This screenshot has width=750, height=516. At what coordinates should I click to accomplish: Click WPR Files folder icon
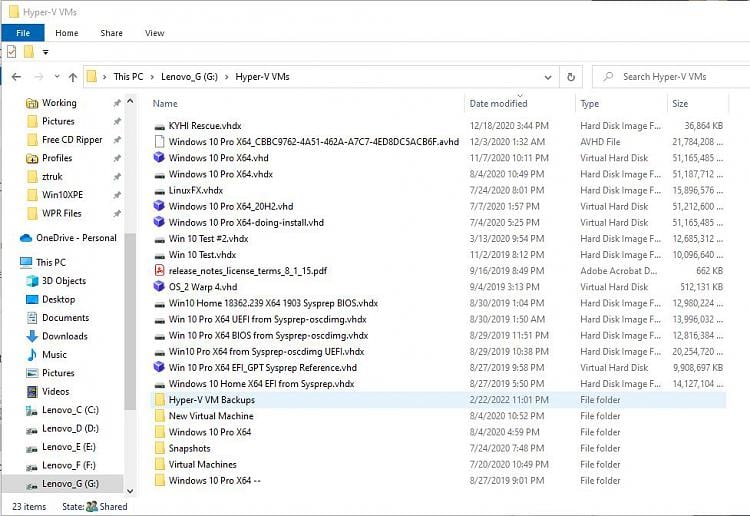pos(32,213)
